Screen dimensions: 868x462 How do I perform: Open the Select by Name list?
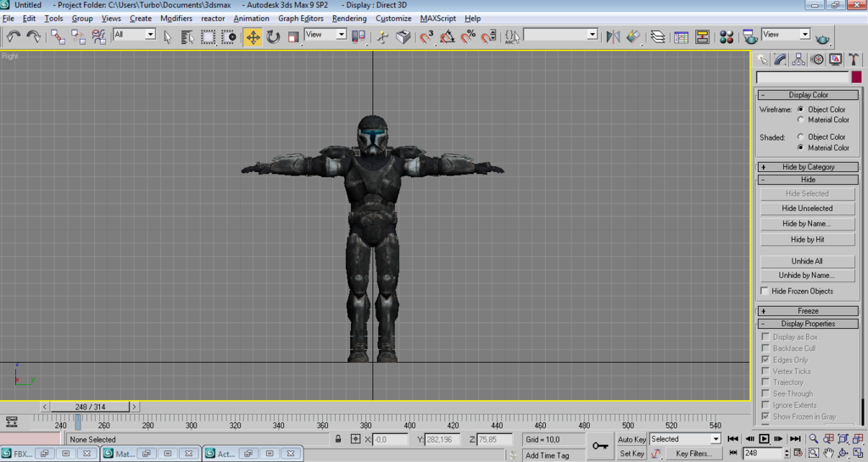187,36
